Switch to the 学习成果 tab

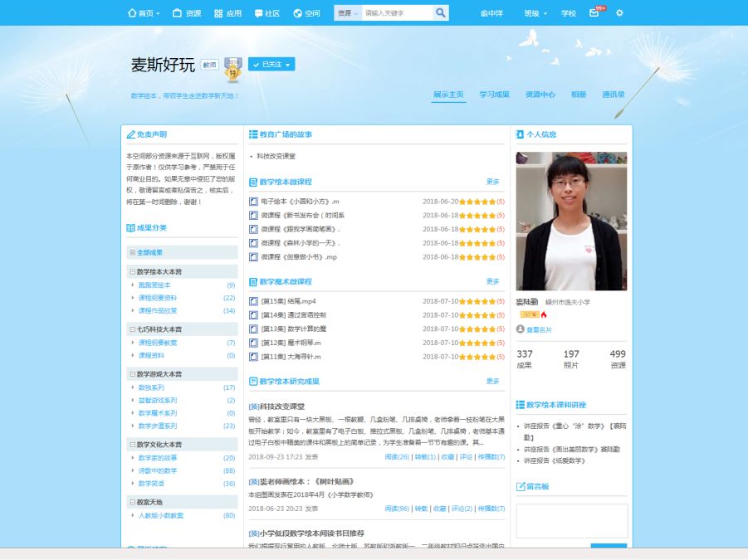[x=494, y=95]
